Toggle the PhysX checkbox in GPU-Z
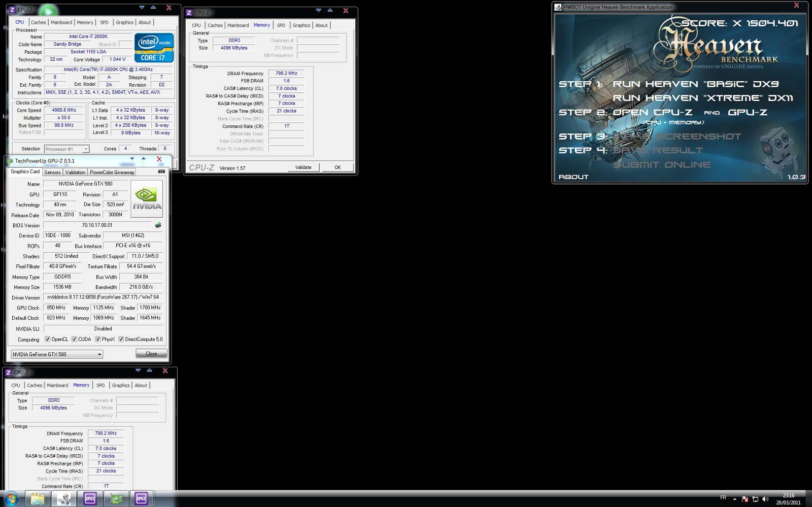This screenshot has width=812, height=507. [x=98, y=339]
